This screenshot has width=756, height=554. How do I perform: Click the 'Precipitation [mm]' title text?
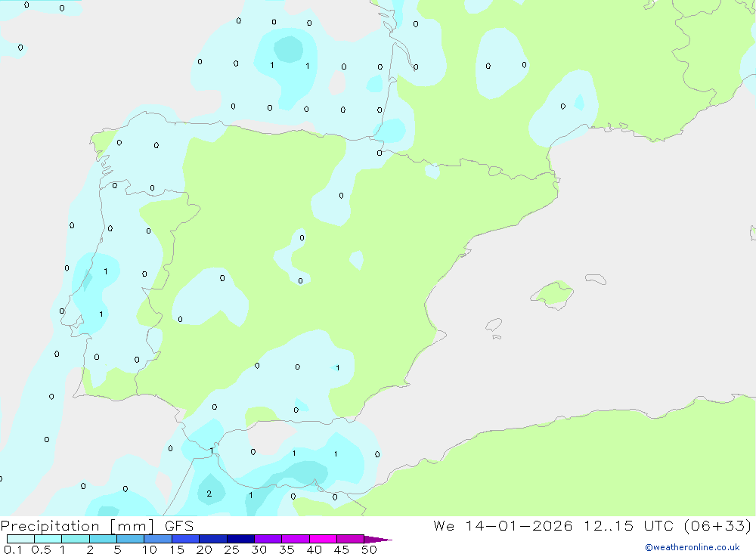pyautogui.click(x=78, y=526)
